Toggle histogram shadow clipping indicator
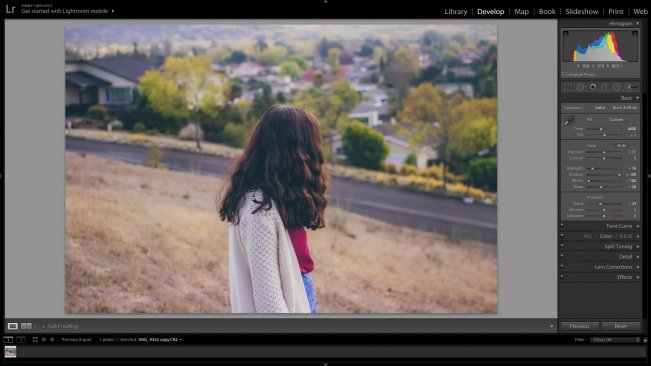 565,33
